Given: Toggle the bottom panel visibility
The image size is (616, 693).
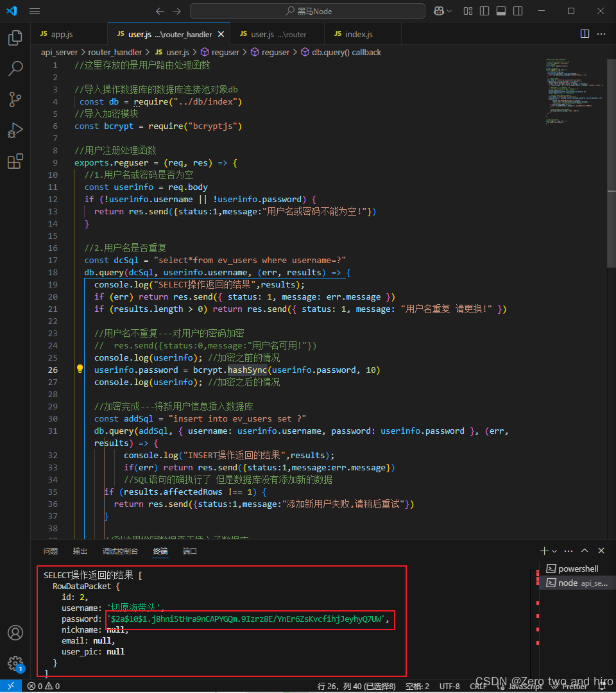Looking at the screenshot, I should 502,11.
